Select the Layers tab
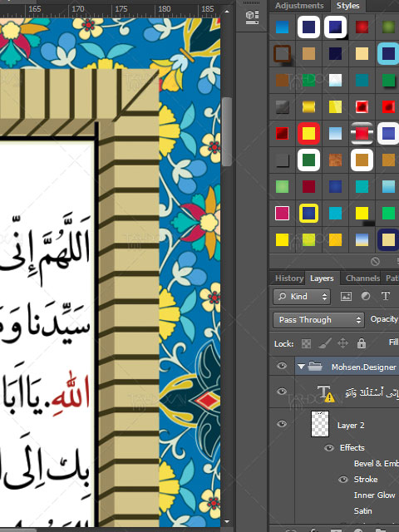The height and width of the screenshot is (532, 399). (322, 278)
